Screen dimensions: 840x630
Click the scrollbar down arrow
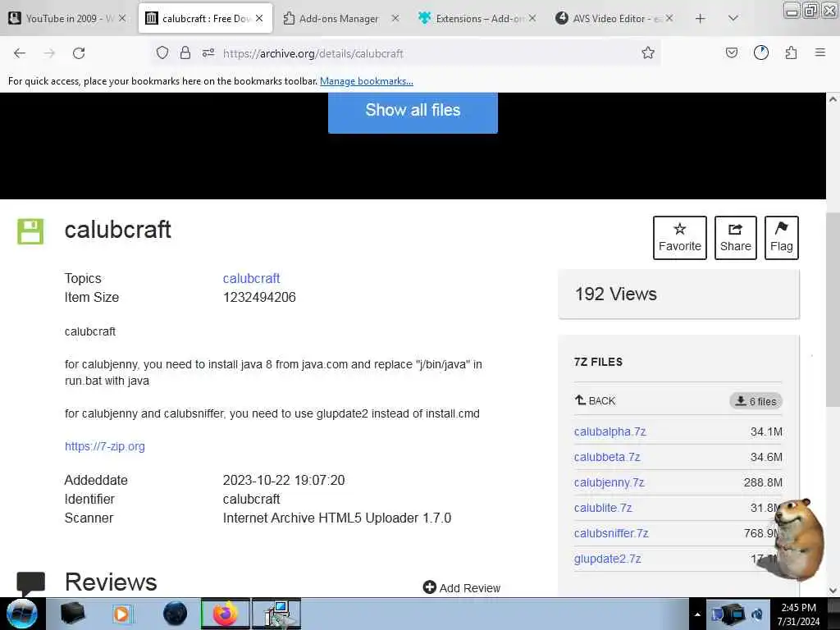click(833, 591)
